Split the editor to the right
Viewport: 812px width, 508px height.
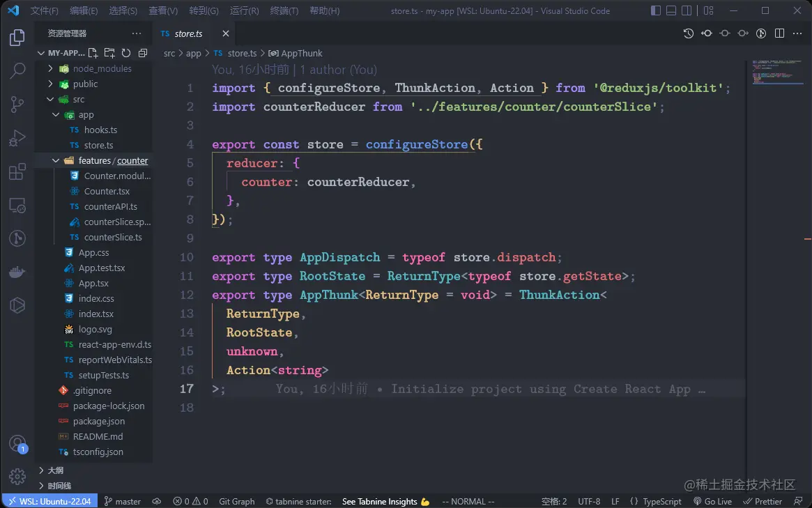[x=779, y=33]
